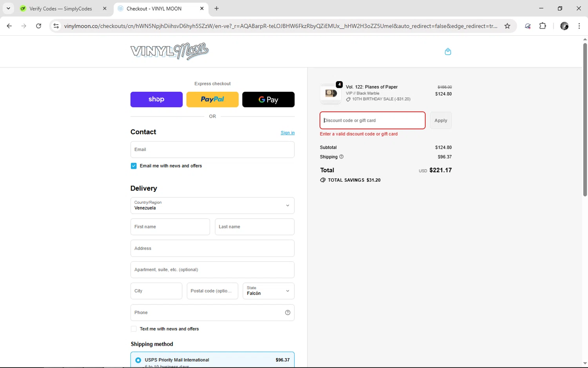This screenshot has height=368, width=588.
Task: Click the media control icon in toolbar
Action: (x=528, y=26)
